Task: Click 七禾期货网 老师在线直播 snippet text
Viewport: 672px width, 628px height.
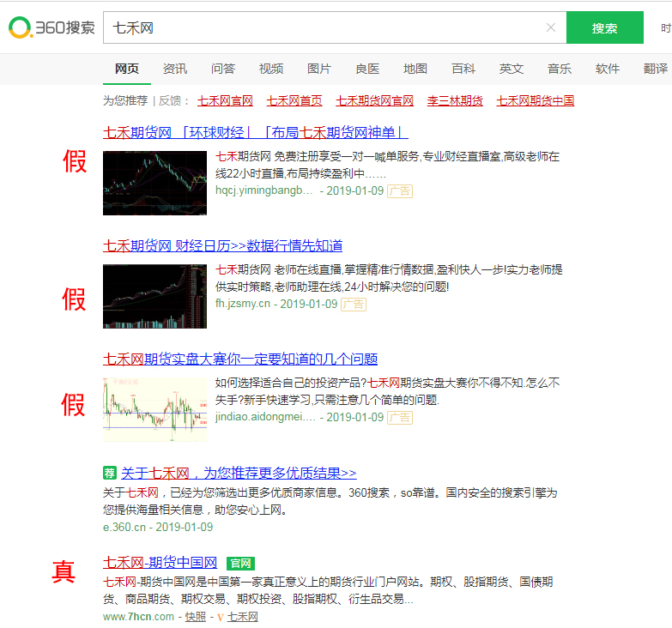Action: (x=389, y=278)
